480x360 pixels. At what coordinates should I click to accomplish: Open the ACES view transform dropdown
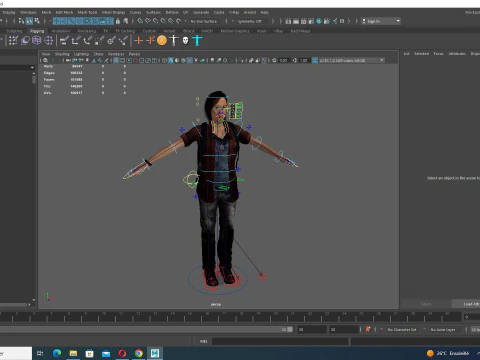[x=352, y=60]
